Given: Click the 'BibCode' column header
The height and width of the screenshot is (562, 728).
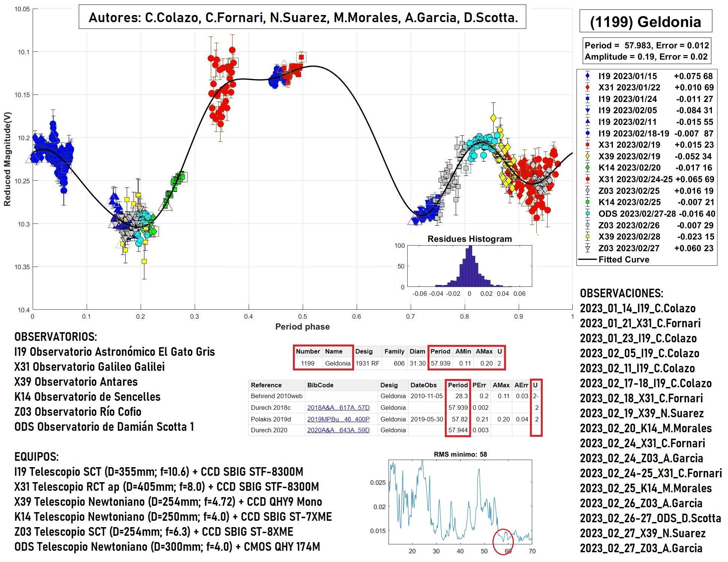Looking at the screenshot, I should point(341,385).
